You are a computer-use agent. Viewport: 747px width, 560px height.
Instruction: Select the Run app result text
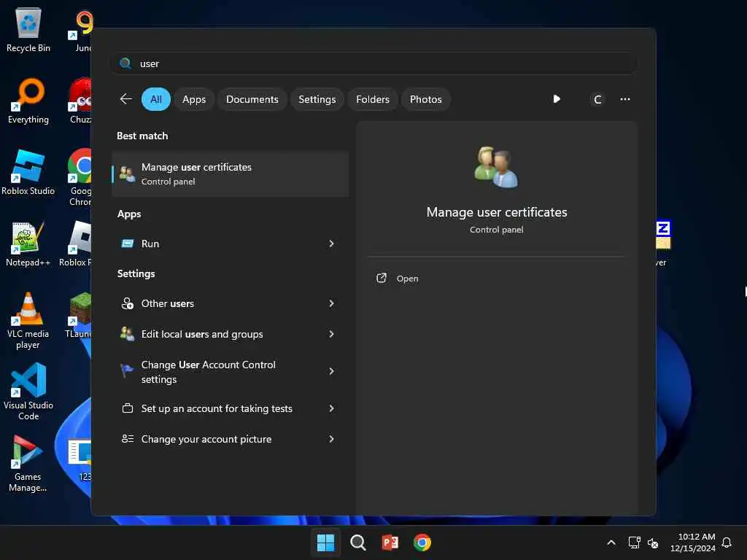pyautogui.click(x=150, y=244)
